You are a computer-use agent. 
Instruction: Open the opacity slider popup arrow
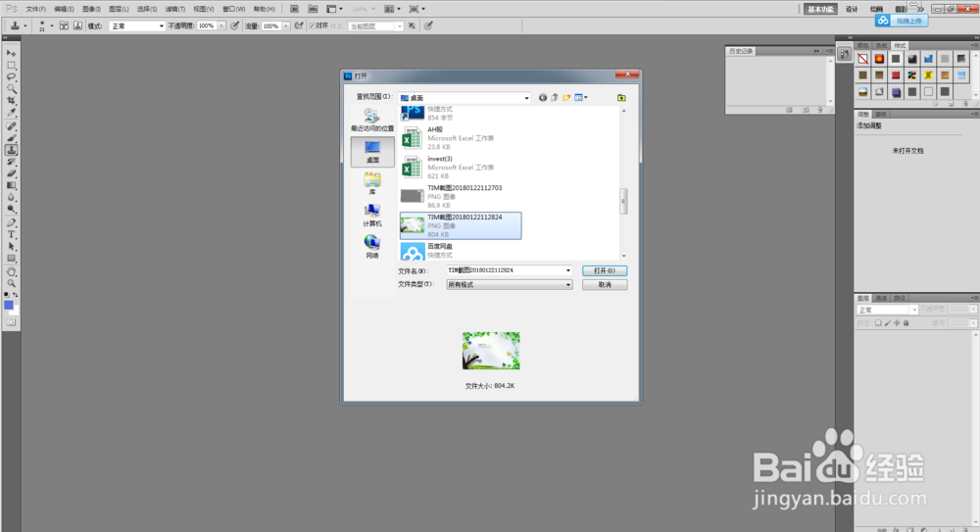coord(221,25)
